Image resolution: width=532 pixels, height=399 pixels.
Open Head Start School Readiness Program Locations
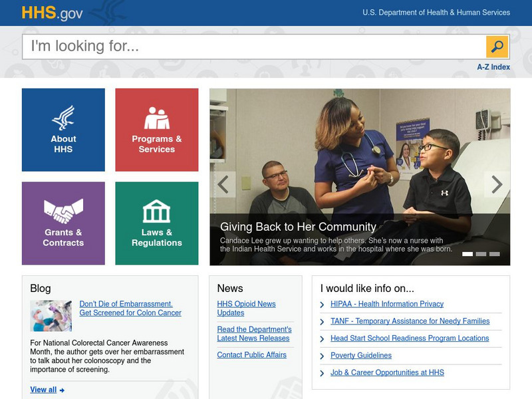pos(410,338)
